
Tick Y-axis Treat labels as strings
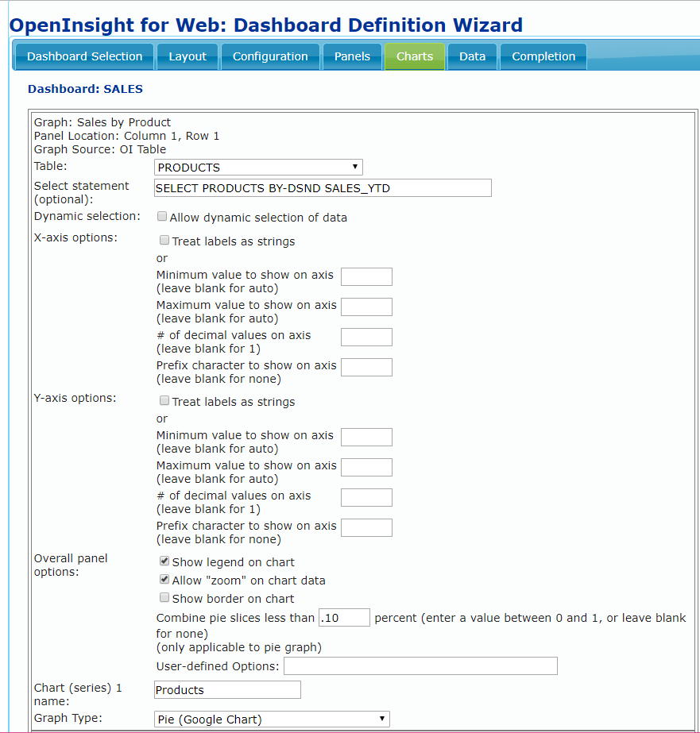(x=164, y=400)
